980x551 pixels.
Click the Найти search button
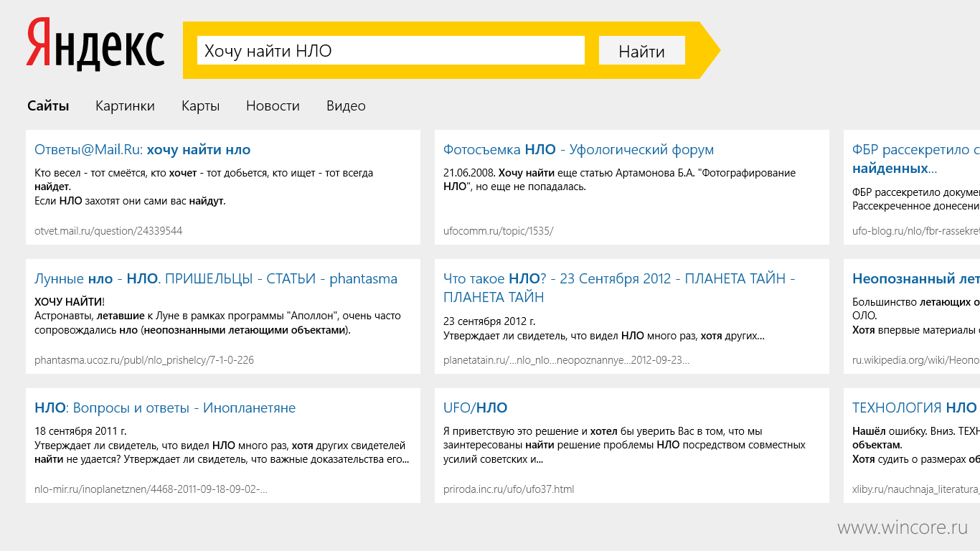[642, 50]
